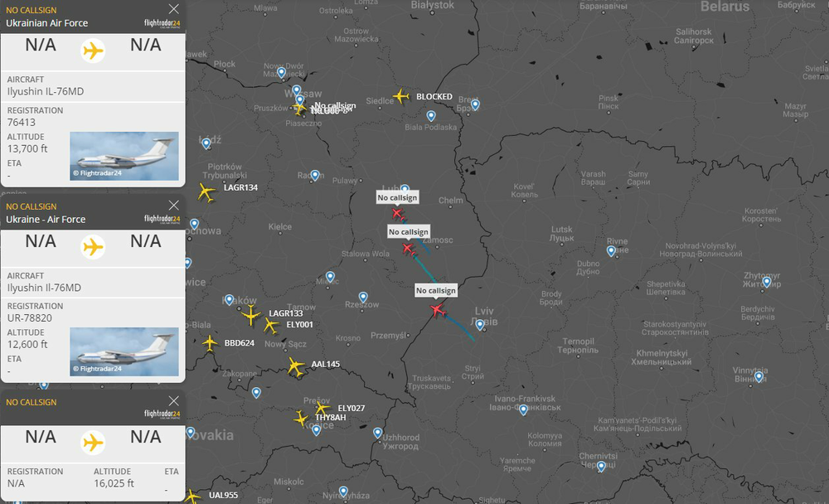The image size is (829, 504).
Task: Click the Zhytomyr airport pin
Action: [767, 282]
